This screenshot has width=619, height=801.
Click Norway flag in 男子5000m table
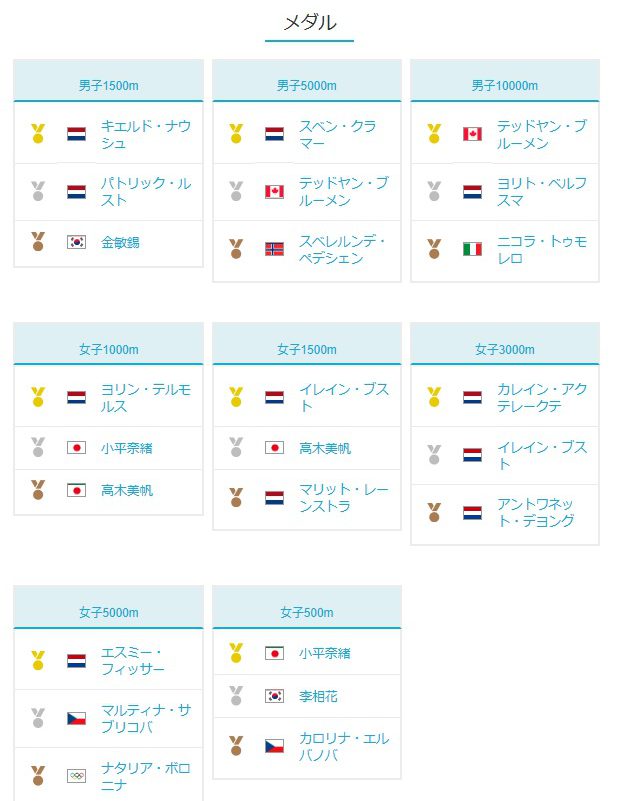[x=275, y=248]
